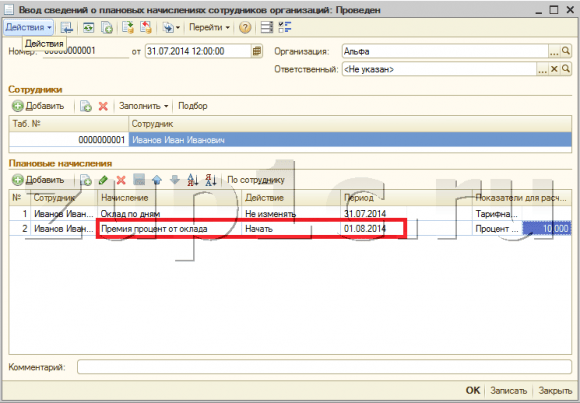Click into the Комментарий input field
This screenshot has width=580, height=403.
point(324,367)
